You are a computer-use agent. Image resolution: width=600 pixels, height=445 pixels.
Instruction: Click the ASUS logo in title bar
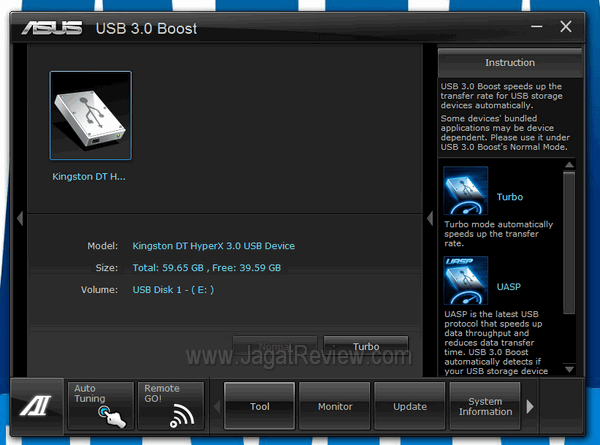tap(52, 28)
